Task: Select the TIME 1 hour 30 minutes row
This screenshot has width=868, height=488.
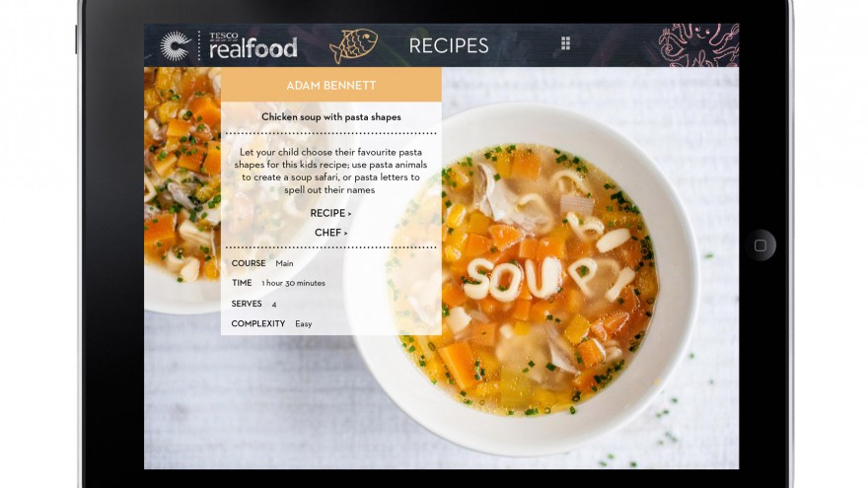Action: point(278,283)
